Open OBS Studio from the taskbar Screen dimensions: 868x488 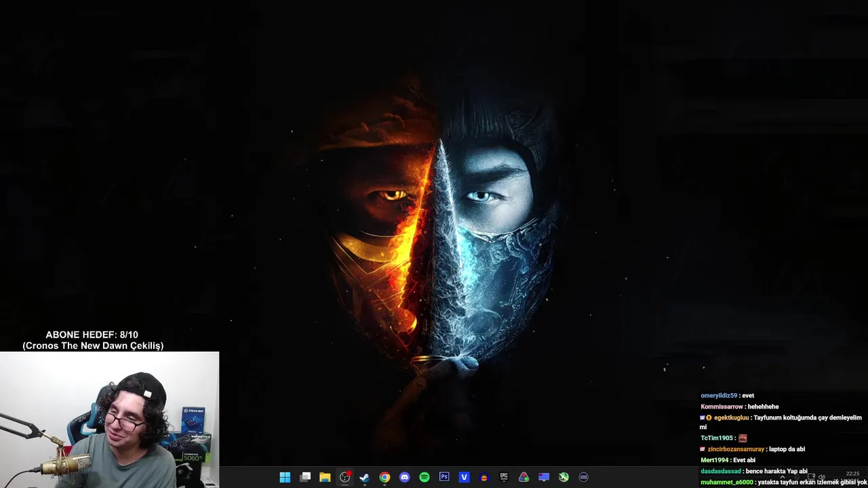(x=345, y=477)
